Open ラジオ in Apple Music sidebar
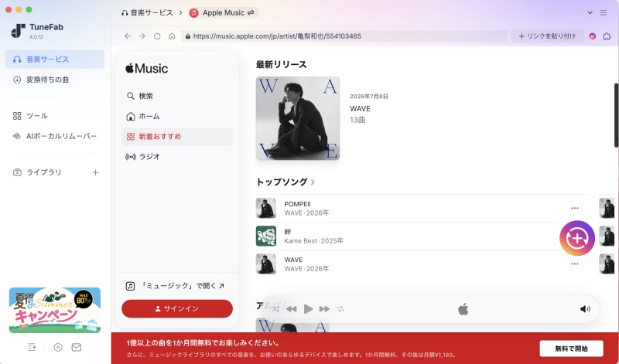 [x=177, y=157]
